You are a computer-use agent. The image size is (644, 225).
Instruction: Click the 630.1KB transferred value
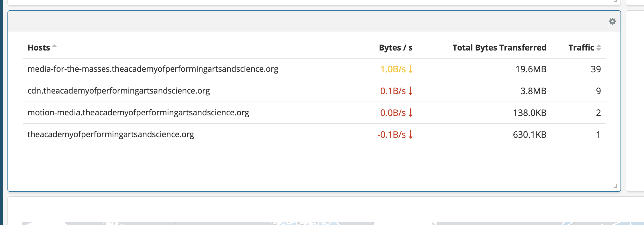530,134
